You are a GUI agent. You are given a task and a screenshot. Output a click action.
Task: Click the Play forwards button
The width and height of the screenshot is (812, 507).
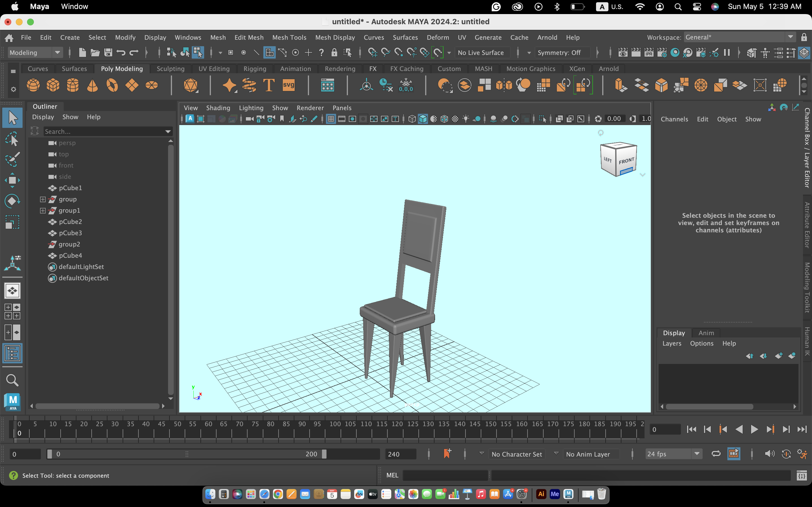coord(754,429)
